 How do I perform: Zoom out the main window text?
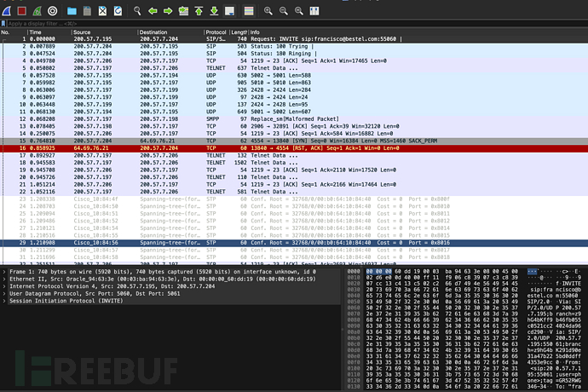pyautogui.click(x=284, y=11)
